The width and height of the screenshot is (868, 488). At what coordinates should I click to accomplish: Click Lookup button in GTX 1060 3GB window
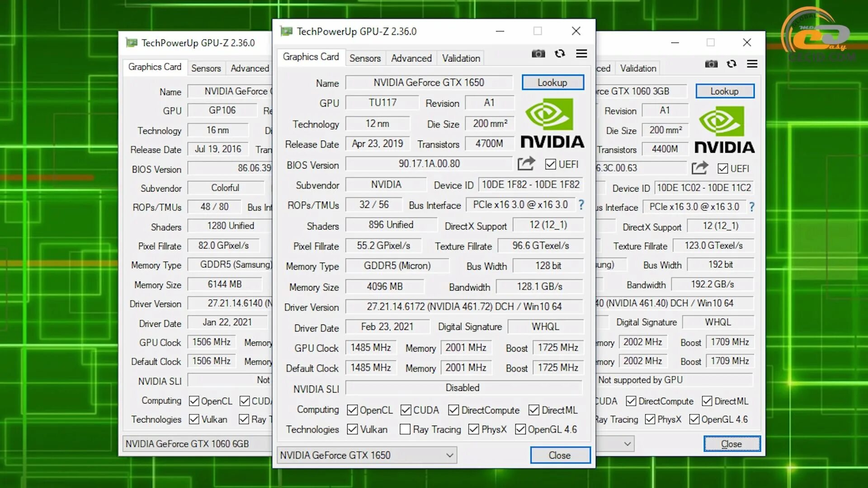coord(724,91)
